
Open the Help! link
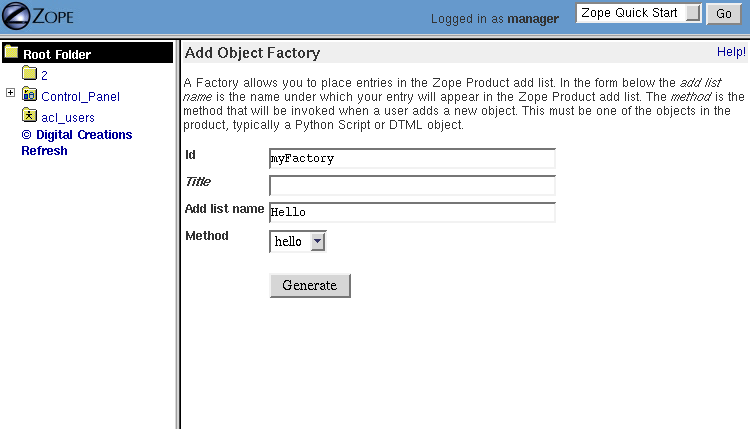(731, 52)
